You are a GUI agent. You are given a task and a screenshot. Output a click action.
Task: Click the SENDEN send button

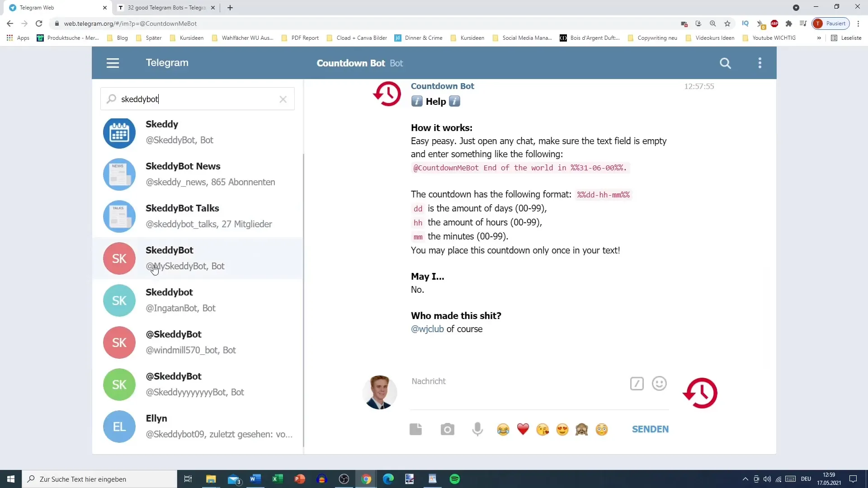click(x=650, y=429)
